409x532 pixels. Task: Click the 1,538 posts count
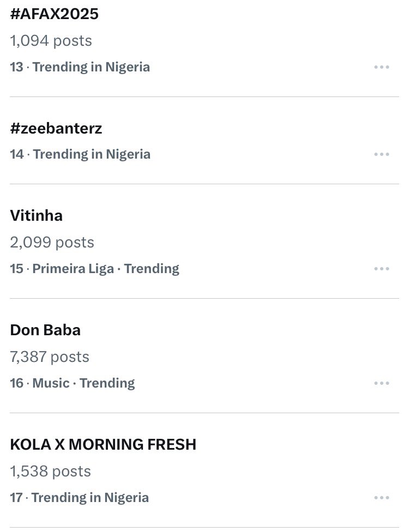(x=50, y=471)
